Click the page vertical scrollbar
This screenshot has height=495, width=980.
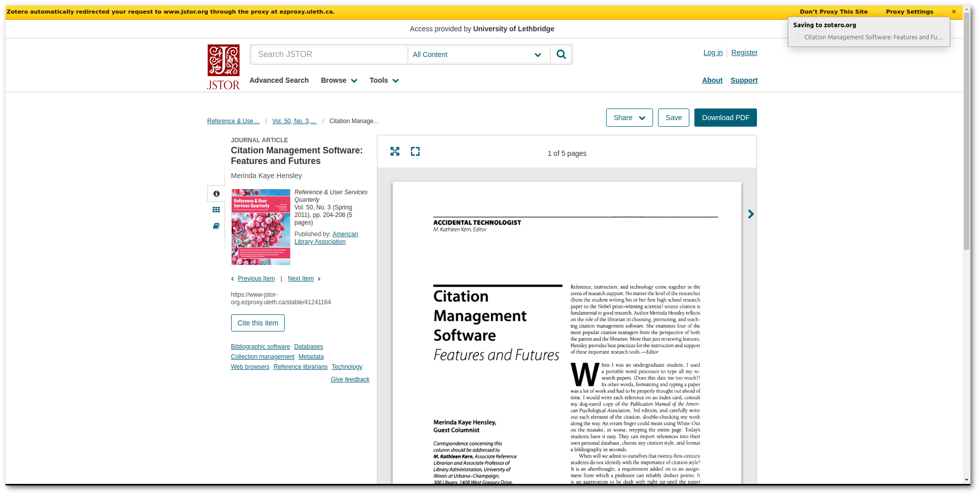966,131
